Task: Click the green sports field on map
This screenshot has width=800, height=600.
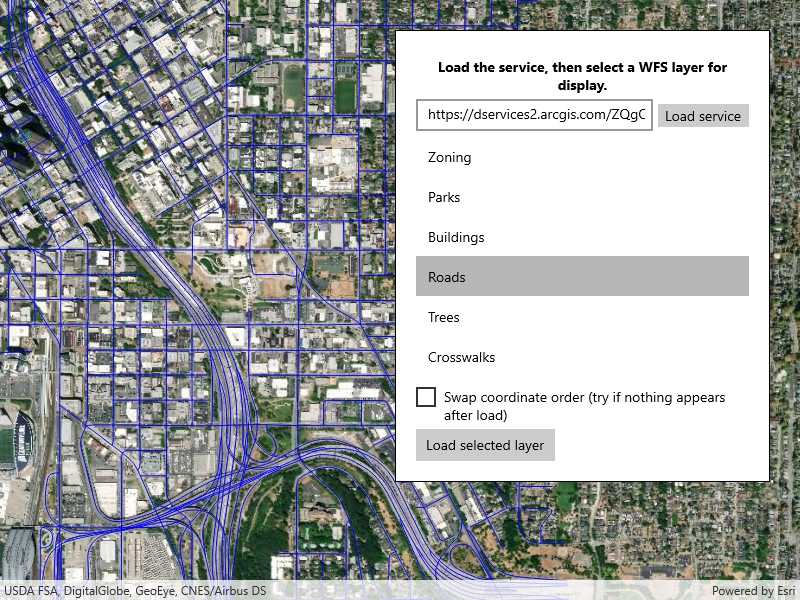Action: pyautogui.click(x=345, y=94)
